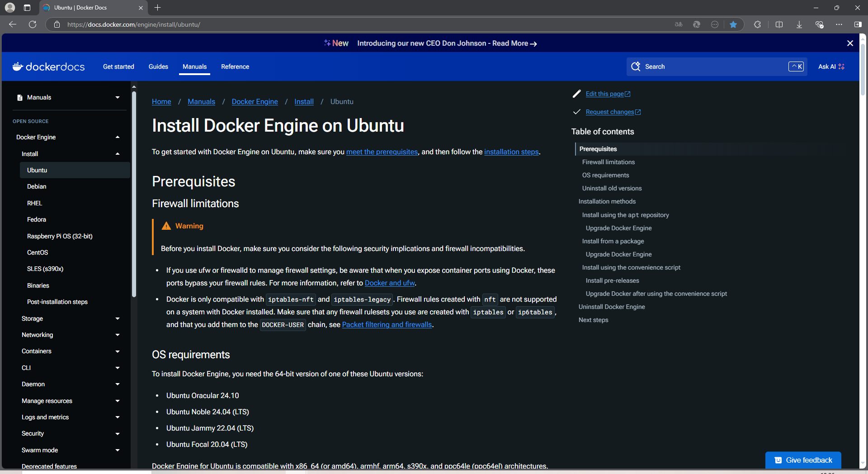Click the Docker Engine breadcrumb link
The height and width of the screenshot is (474, 868).
tap(255, 102)
